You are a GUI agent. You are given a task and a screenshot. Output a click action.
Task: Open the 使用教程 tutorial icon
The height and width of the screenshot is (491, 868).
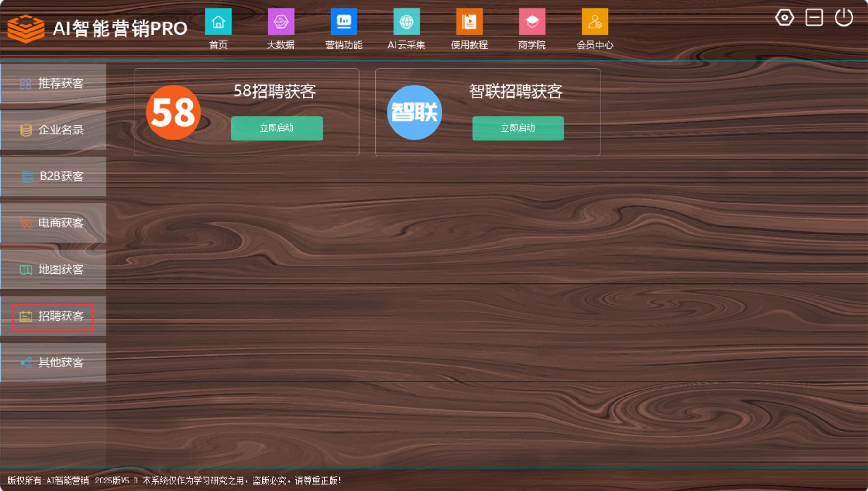point(469,22)
